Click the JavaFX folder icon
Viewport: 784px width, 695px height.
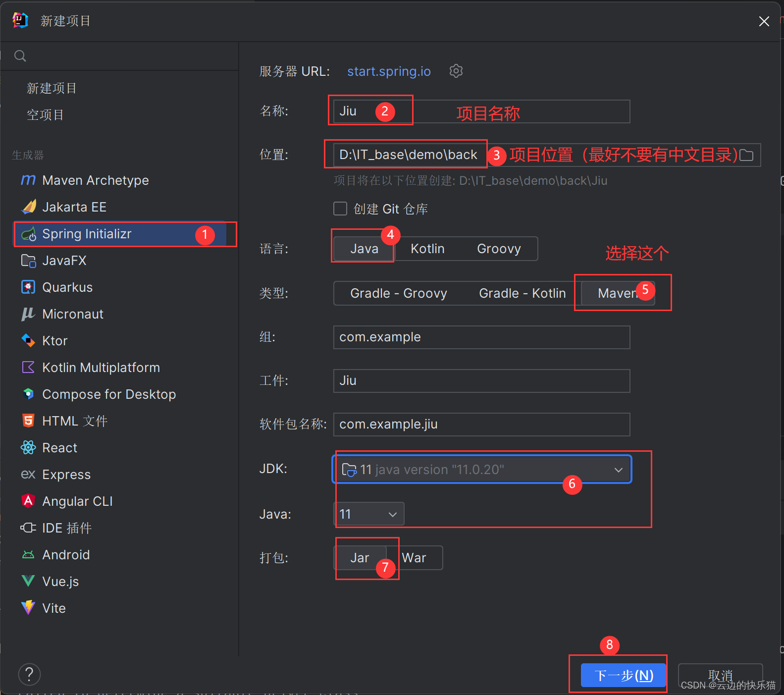click(x=29, y=261)
